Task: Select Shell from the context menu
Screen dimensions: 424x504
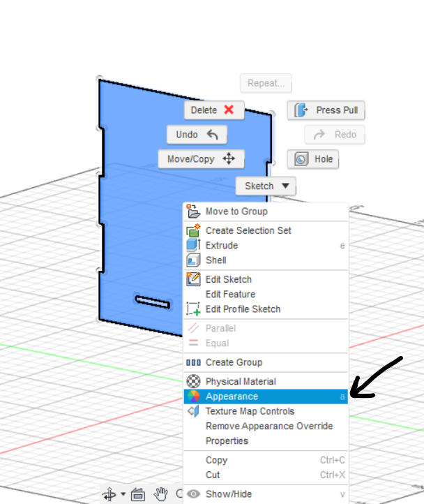Action: (266, 260)
